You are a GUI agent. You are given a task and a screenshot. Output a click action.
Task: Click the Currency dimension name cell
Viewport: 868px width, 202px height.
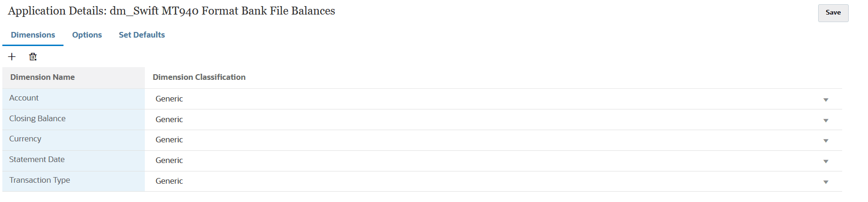coord(25,139)
